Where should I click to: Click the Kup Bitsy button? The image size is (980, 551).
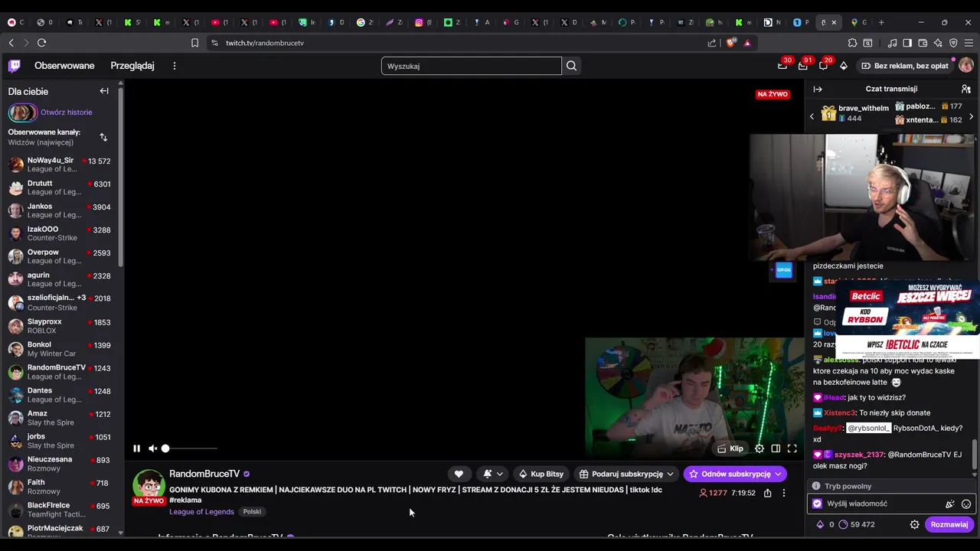[541, 474]
